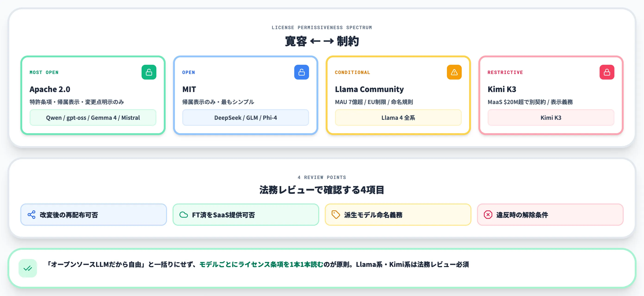
Task: Click the text 帰属表示のみ・最もシンプル
Action: 218,102
